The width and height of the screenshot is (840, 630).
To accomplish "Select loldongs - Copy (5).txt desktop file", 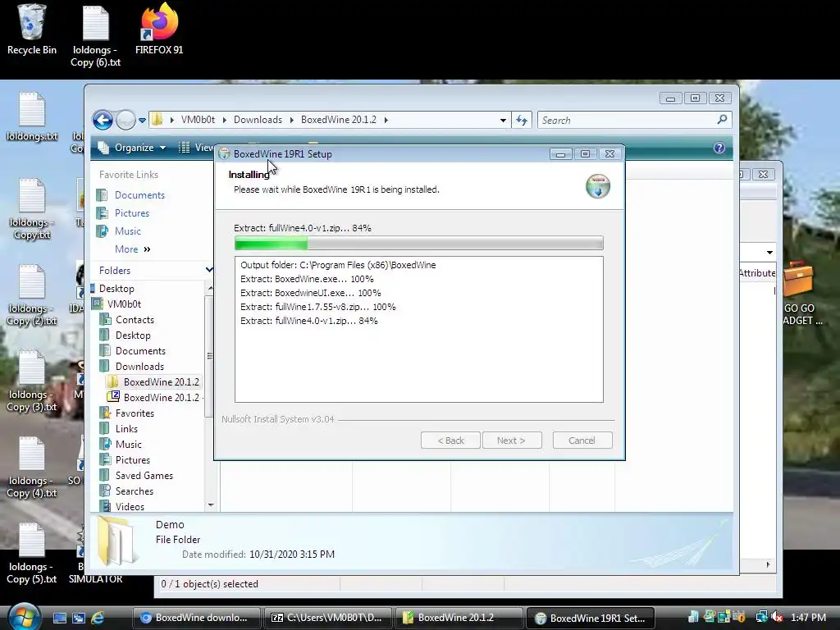I will point(32,554).
